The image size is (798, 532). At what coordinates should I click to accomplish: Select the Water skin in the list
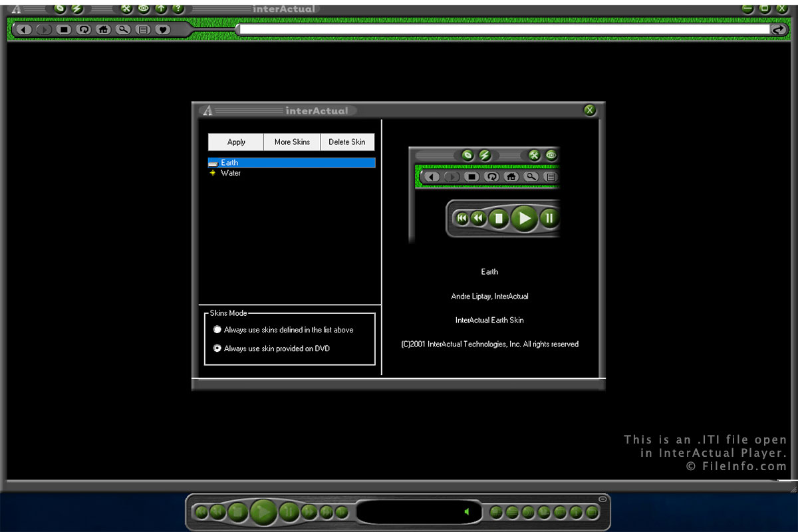pyautogui.click(x=291, y=173)
